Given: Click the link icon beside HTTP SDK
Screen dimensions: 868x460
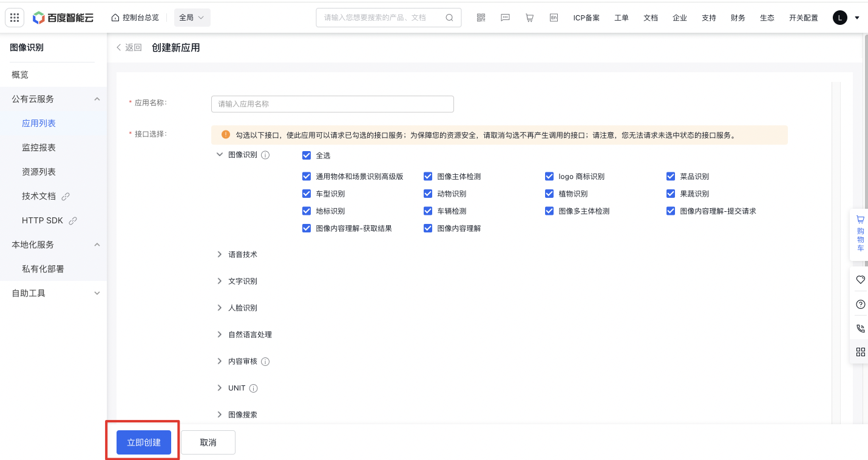Looking at the screenshot, I should (x=73, y=220).
